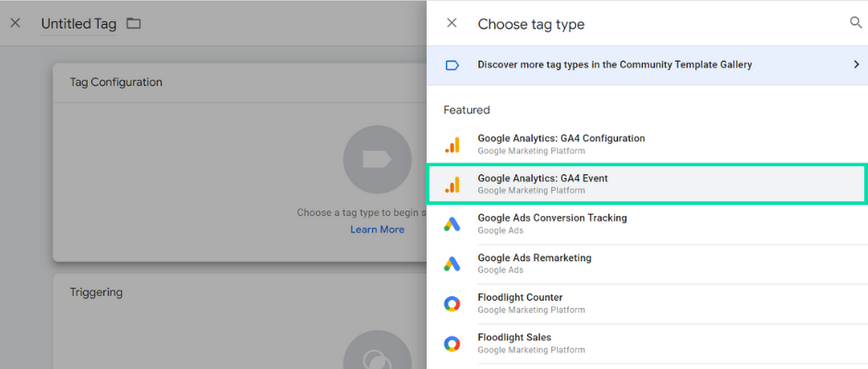Open the Learn More link
The height and width of the screenshot is (369, 868).
pyautogui.click(x=377, y=229)
